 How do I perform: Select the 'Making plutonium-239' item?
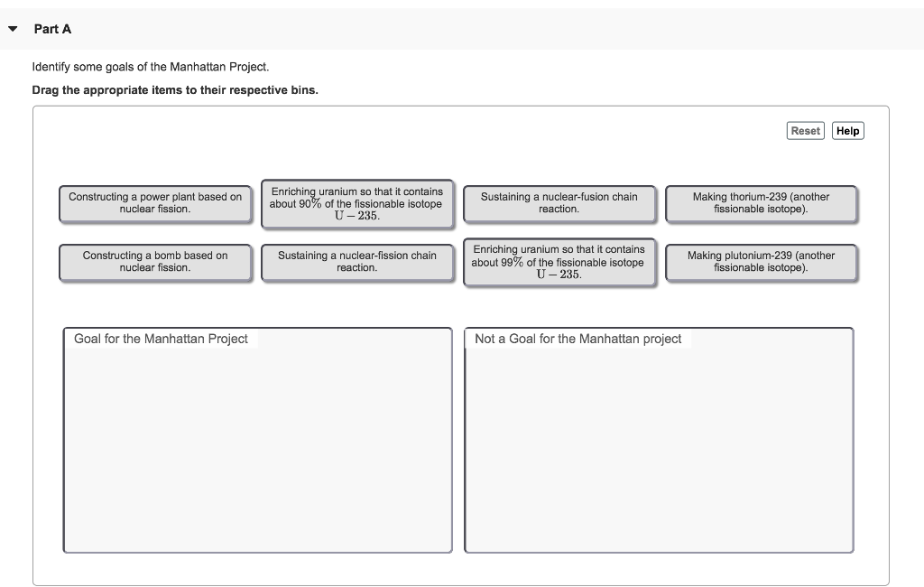pos(762,262)
